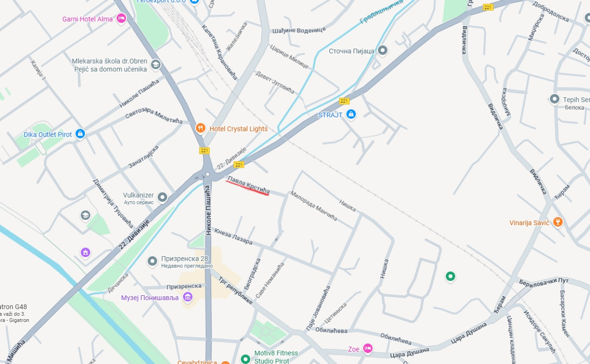The width and height of the screenshot is (590, 364).
Task: Open the Призренска 28 recently viewed pin
Action: (152, 262)
